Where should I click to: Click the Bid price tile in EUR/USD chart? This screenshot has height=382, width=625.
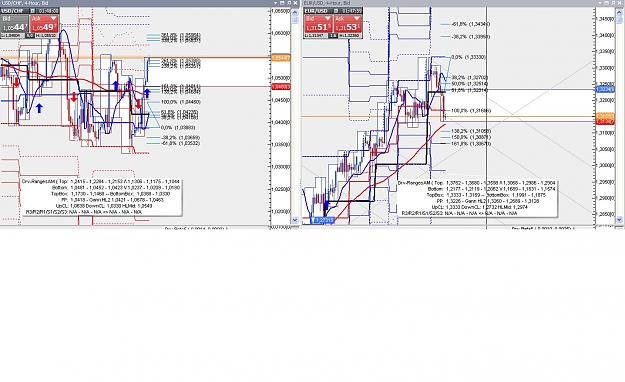318,24
